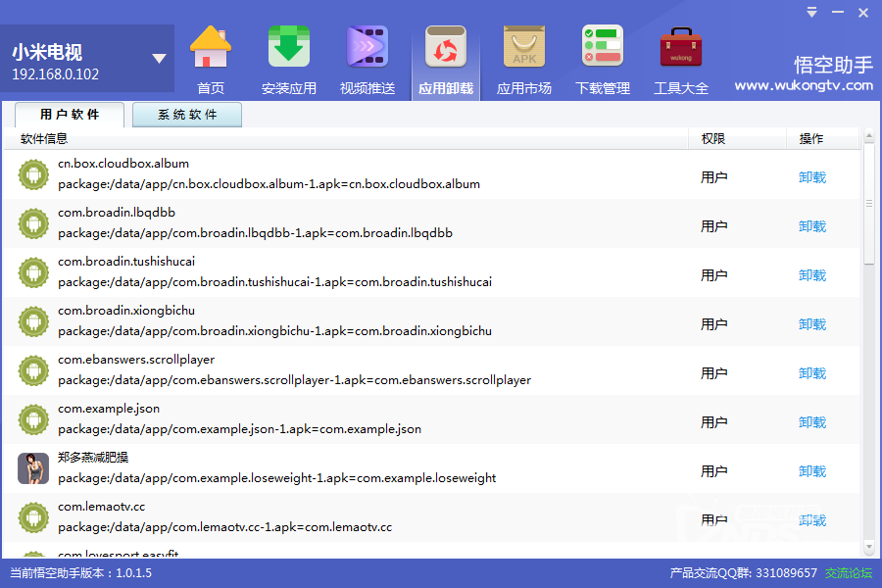The height and width of the screenshot is (588, 882).
Task: Click the 郑多燕减肥操 app thumbnail
Action: 33,468
